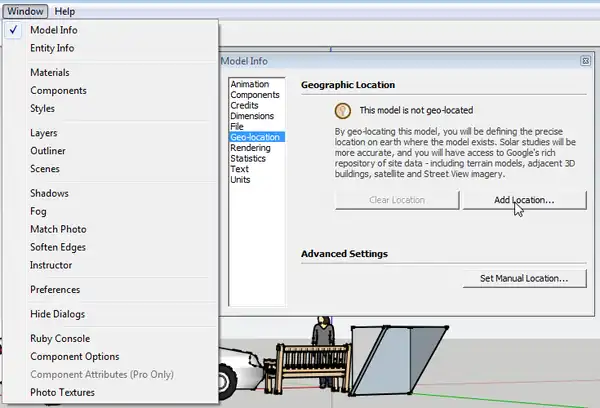Screen dimensions: 600x408
Task: Select Animation in Model Info list
Action: (250, 84)
